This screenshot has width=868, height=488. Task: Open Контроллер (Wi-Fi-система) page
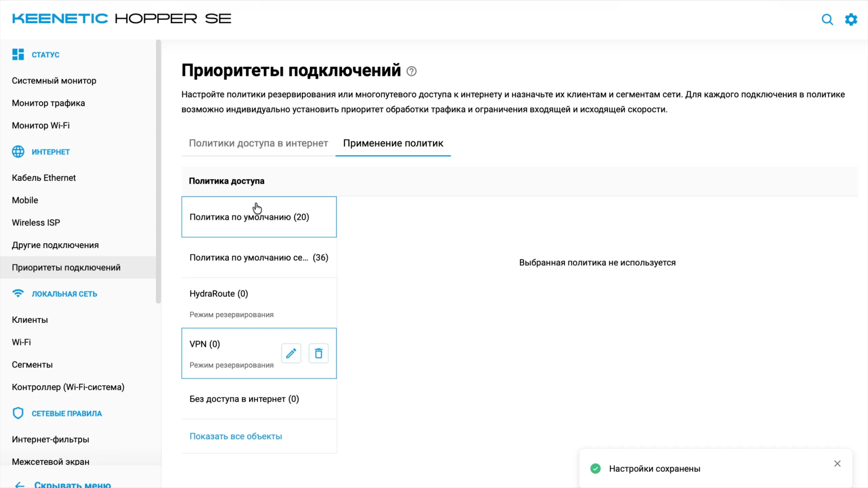[68, 387]
